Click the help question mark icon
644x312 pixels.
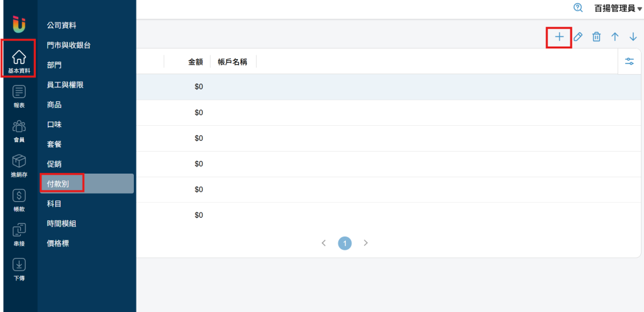578,8
